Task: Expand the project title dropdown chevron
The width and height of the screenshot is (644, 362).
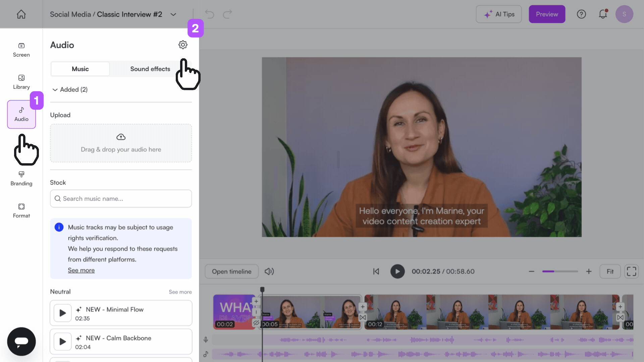Action: [173, 14]
